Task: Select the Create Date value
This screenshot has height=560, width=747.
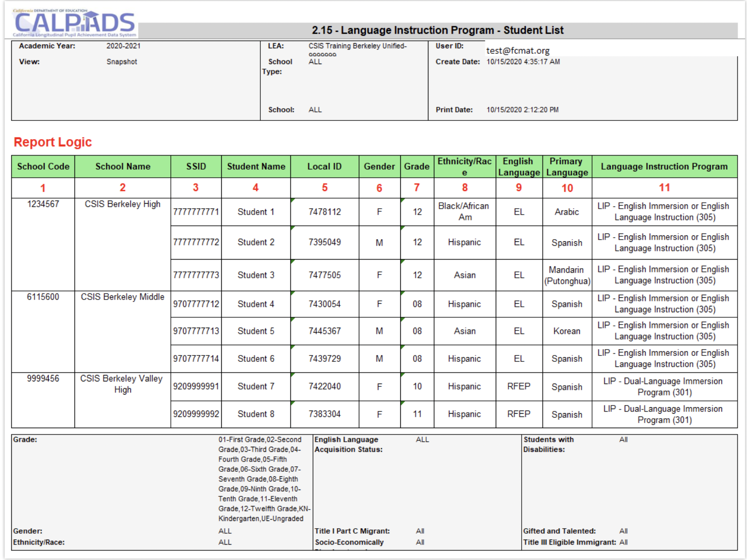Action: click(523, 62)
